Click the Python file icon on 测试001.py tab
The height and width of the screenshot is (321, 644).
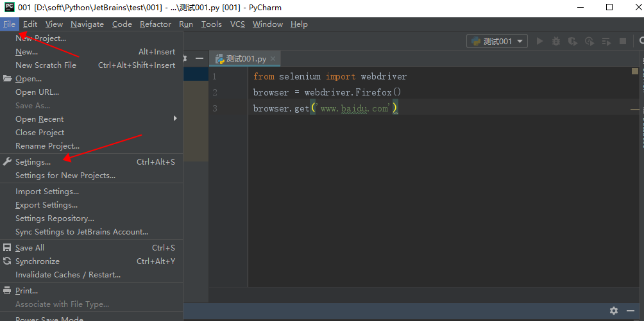(220, 59)
